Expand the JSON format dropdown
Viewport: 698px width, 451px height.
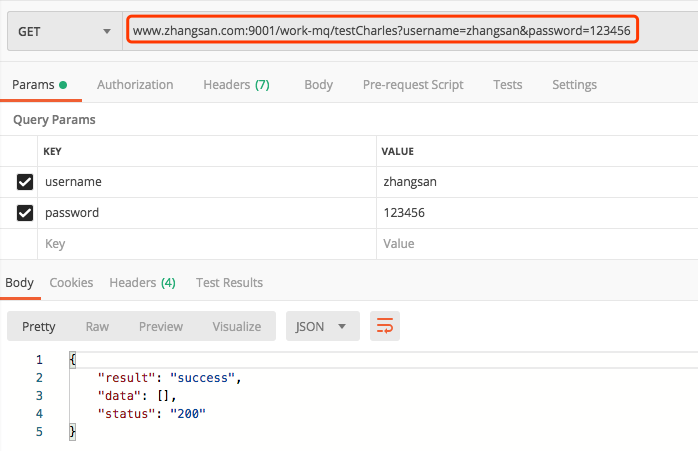point(322,326)
